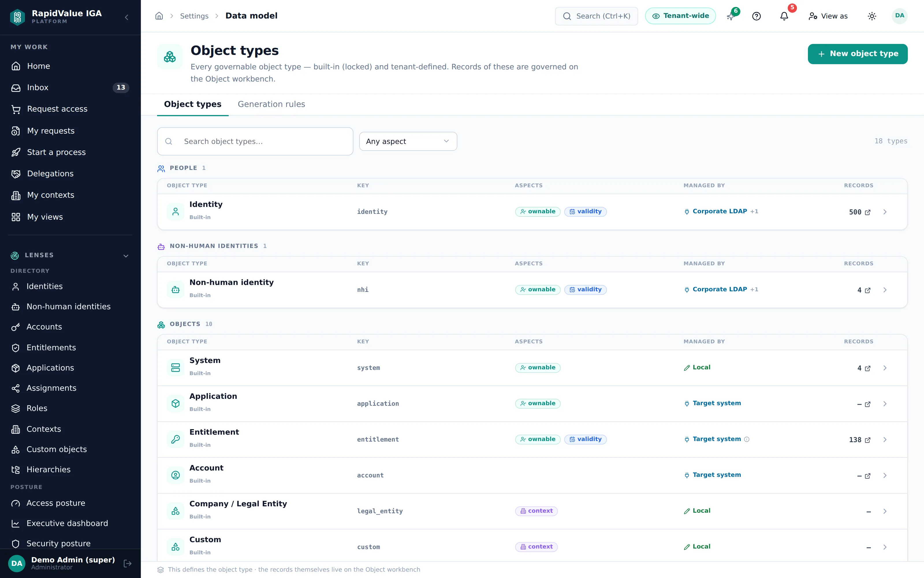Viewport: 924px width, 578px height.
Task: Expand the Entitlement row chevron
Action: coord(885,440)
